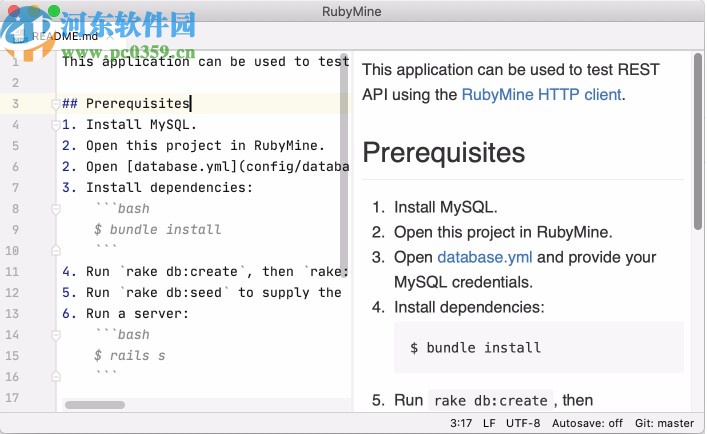
Task: Click line number 12 in gutter
Action: click(x=12, y=293)
